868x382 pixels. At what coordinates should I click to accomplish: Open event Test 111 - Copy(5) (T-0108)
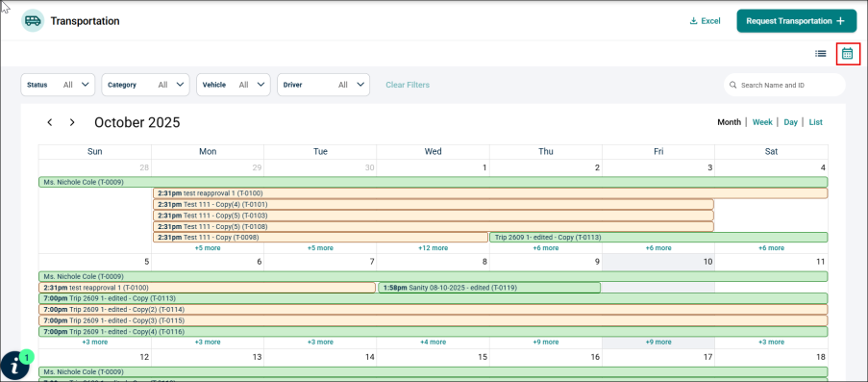point(434,226)
